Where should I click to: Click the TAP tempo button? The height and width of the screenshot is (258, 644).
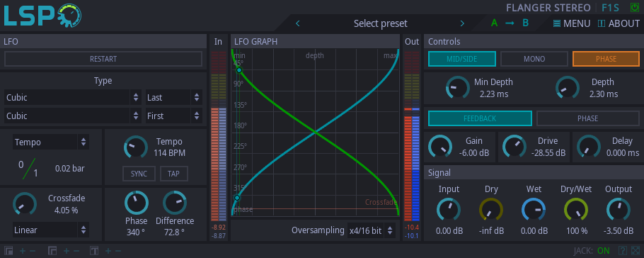click(173, 174)
